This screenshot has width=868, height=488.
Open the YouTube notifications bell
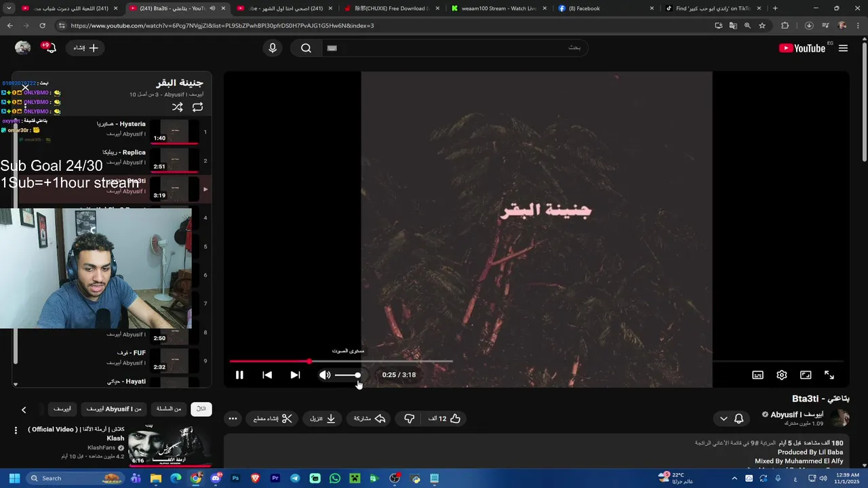(x=50, y=48)
